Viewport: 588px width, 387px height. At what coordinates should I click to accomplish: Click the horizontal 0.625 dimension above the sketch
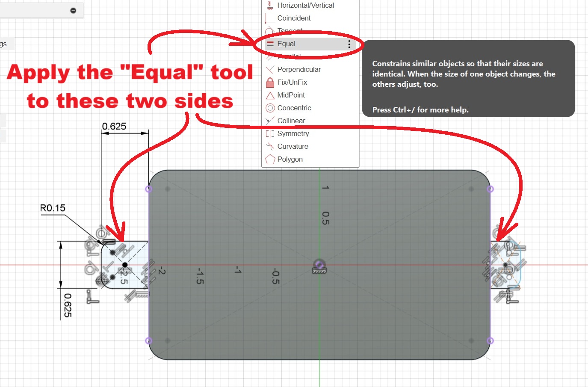click(x=114, y=127)
